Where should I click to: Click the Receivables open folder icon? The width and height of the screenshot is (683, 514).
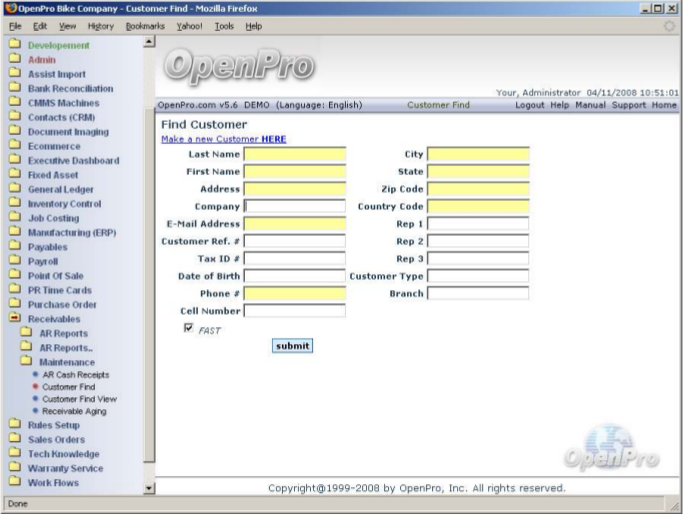pos(15,319)
